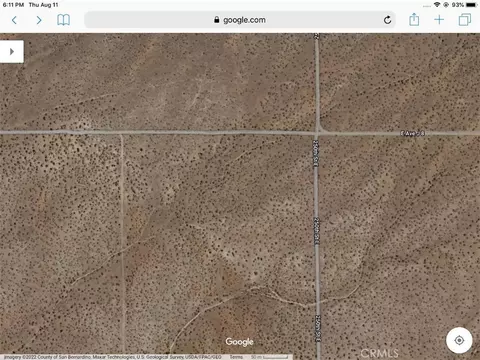
Task: Center map with the my-location button
Action: click(459, 340)
